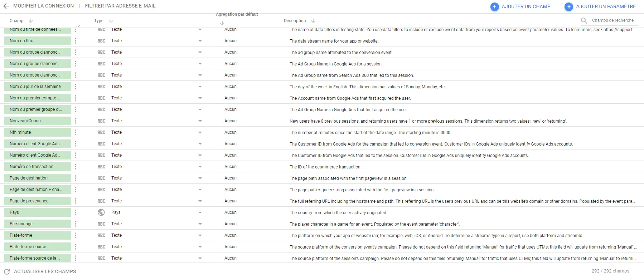Screen dimensions: 644x280
Task: Expand type dropdown for Nouveau/Connu row
Action: (200, 121)
